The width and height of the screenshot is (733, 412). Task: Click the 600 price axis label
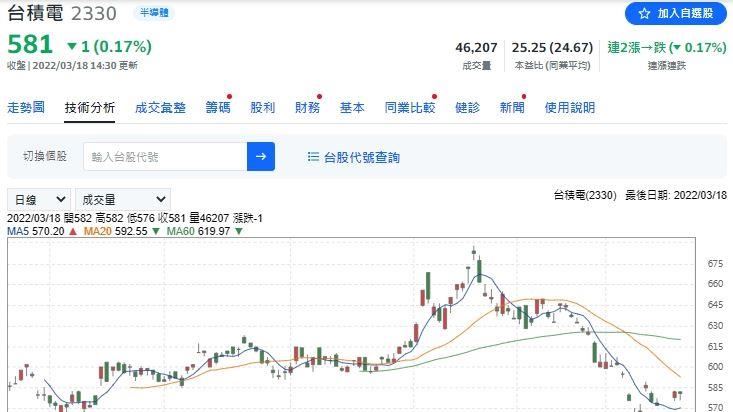pyautogui.click(x=715, y=367)
